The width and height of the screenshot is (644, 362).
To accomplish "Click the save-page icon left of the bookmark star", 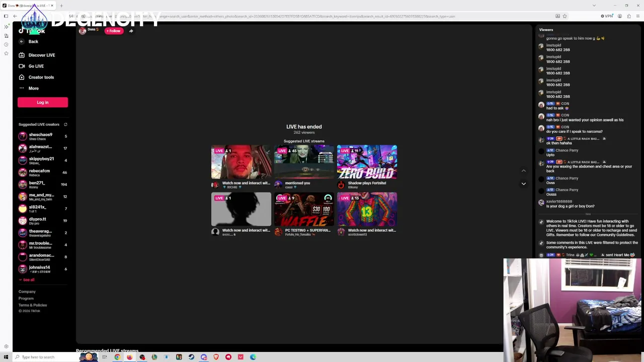I will [x=557, y=17].
